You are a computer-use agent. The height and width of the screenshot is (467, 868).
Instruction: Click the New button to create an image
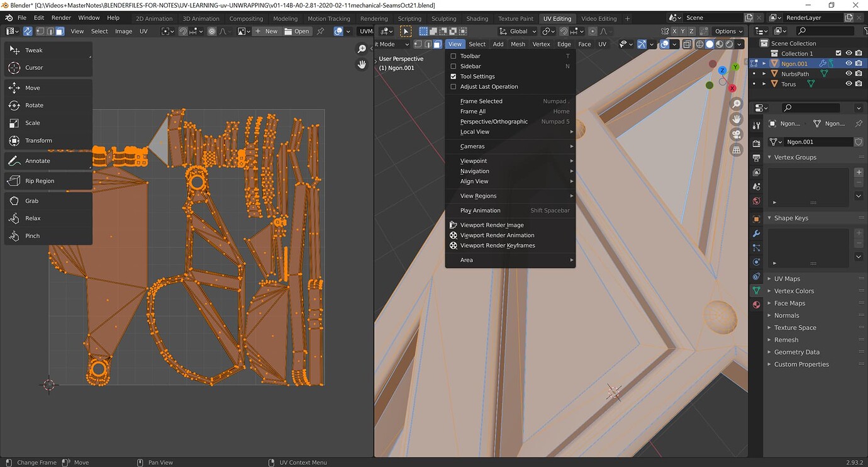coord(269,31)
